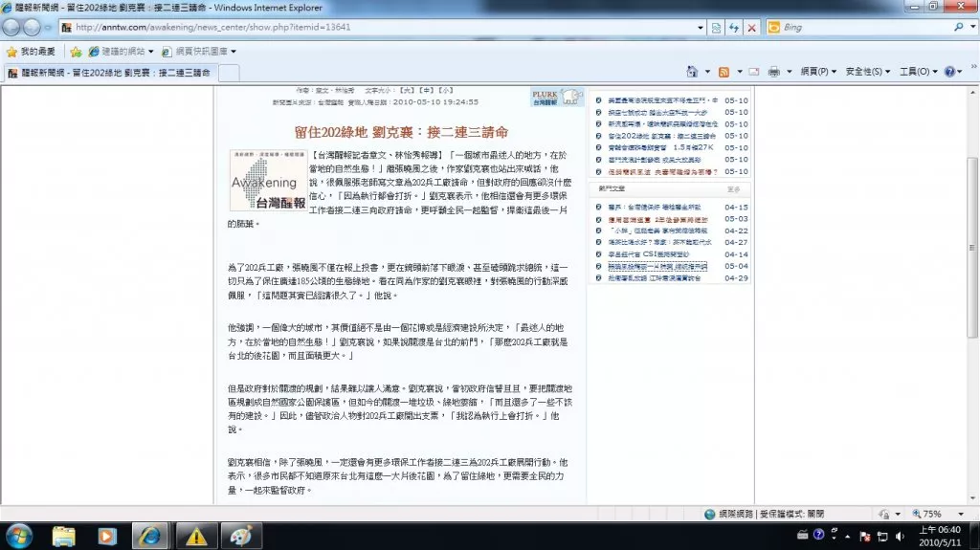The height and width of the screenshot is (550, 980).
Task: Expand the 網頁(P) page menu dropdown
Action: click(817, 72)
